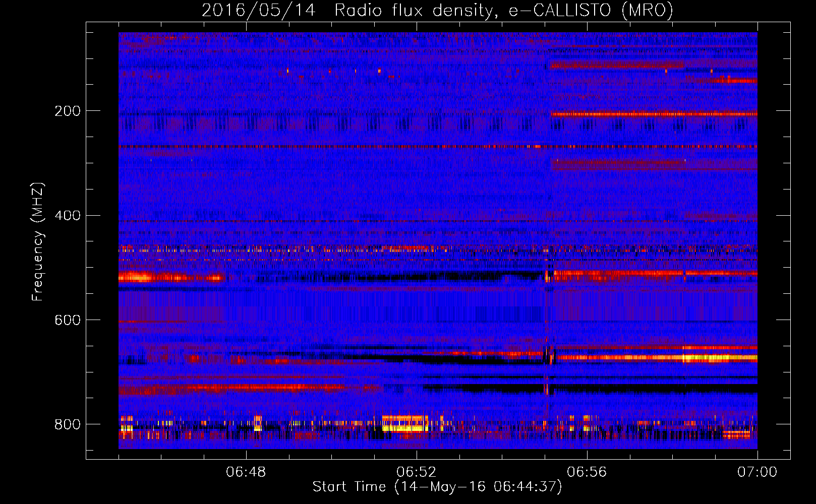
Task: Click the 400 frequency tick label
Action: tap(68, 216)
